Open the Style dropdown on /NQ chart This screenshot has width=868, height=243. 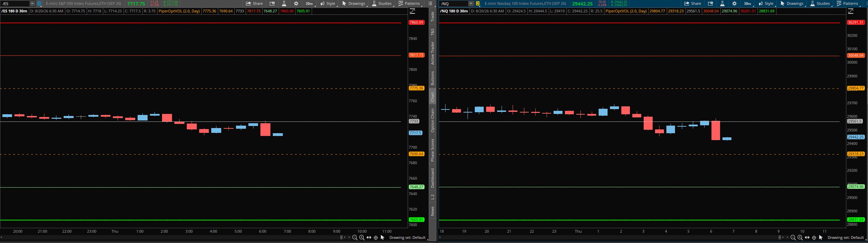(x=766, y=3)
